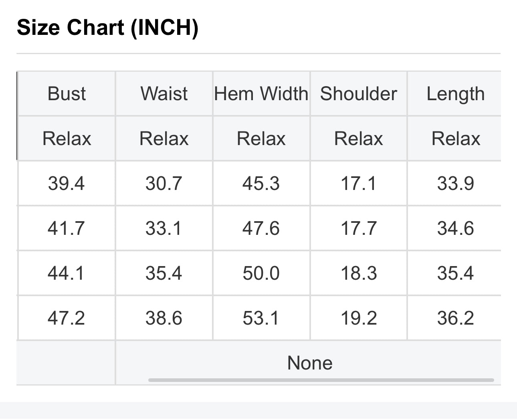Screen dimensions: 517x420
Task: Click the None cell in the bottom row
Action: click(310, 363)
